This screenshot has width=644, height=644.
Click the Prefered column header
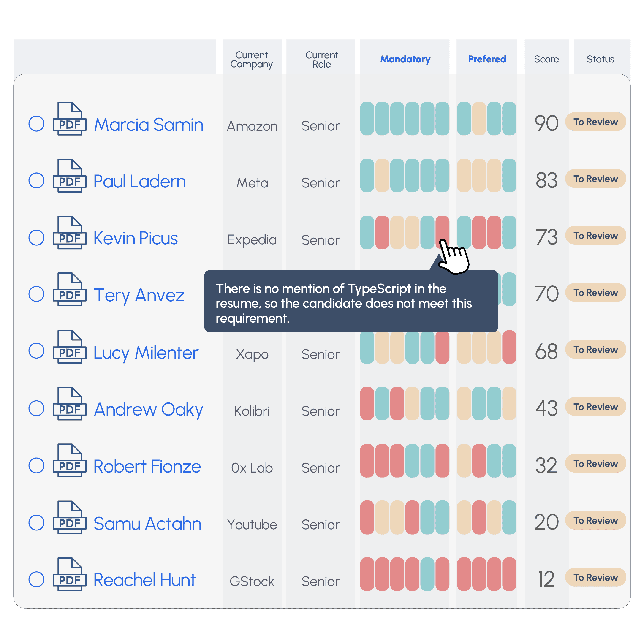(487, 59)
